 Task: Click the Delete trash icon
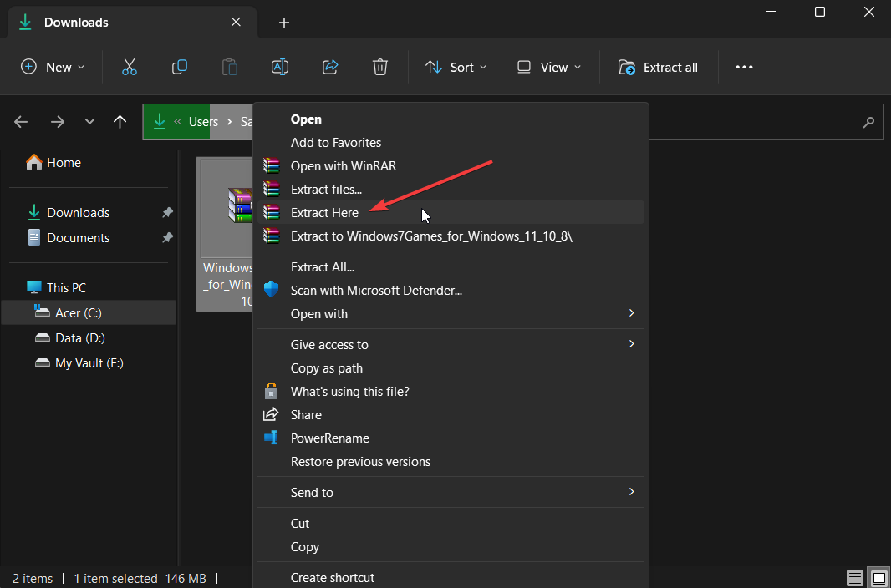tap(380, 68)
